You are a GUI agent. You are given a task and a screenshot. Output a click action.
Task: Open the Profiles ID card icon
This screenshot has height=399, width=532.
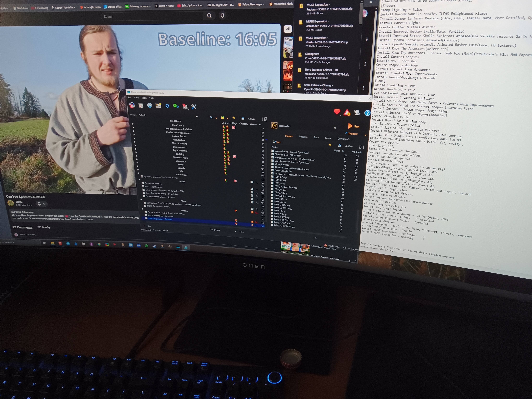(158, 106)
